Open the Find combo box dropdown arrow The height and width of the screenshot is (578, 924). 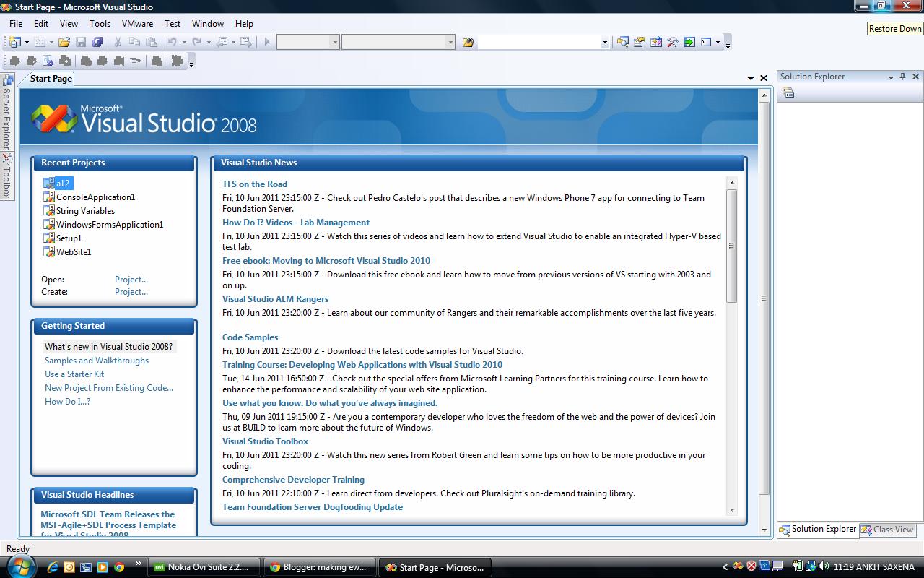tap(605, 43)
